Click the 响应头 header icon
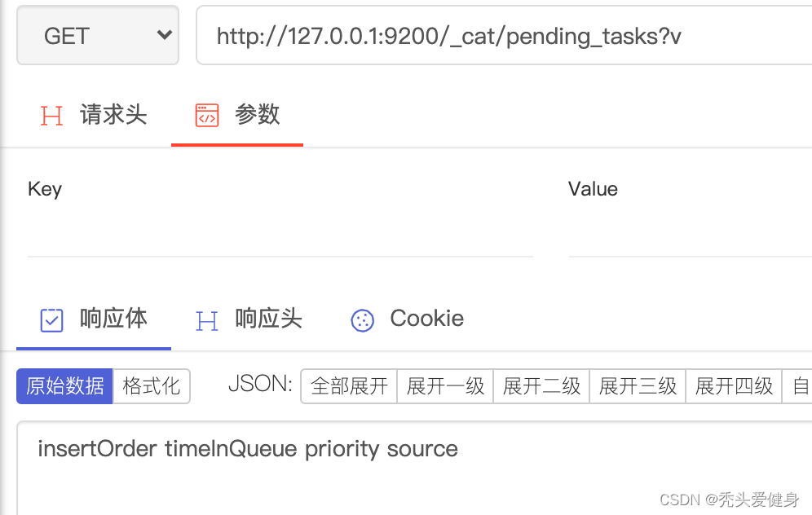This screenshot has height=515, width=812. [x=207, y=320]
